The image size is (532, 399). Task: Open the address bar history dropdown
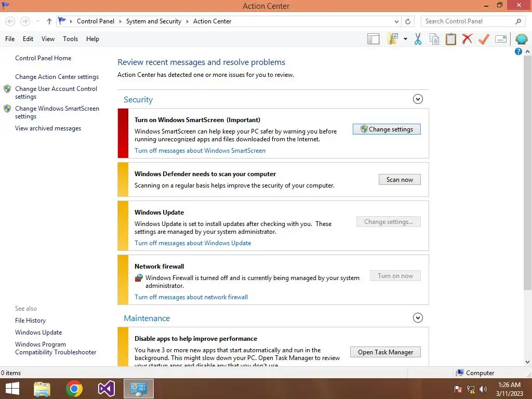coord(396,21)
